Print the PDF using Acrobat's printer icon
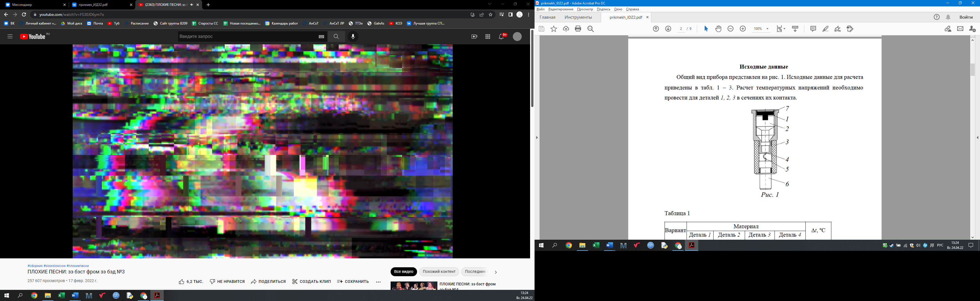The height and width of the screenshot is (301, 980). coord(578,29)
